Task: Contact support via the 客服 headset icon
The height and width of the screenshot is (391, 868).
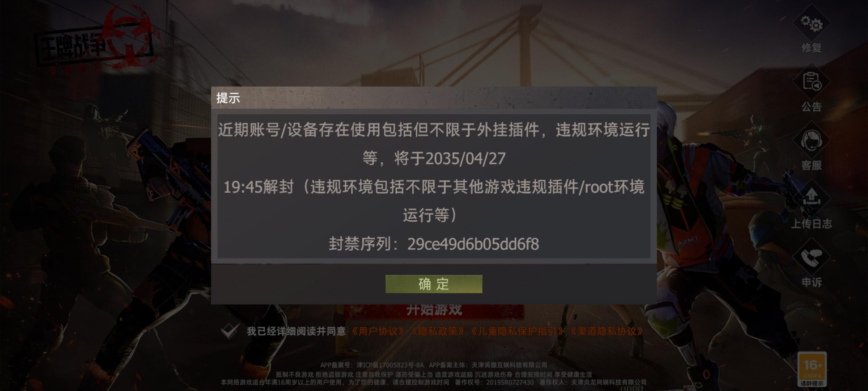Action: 812,140
